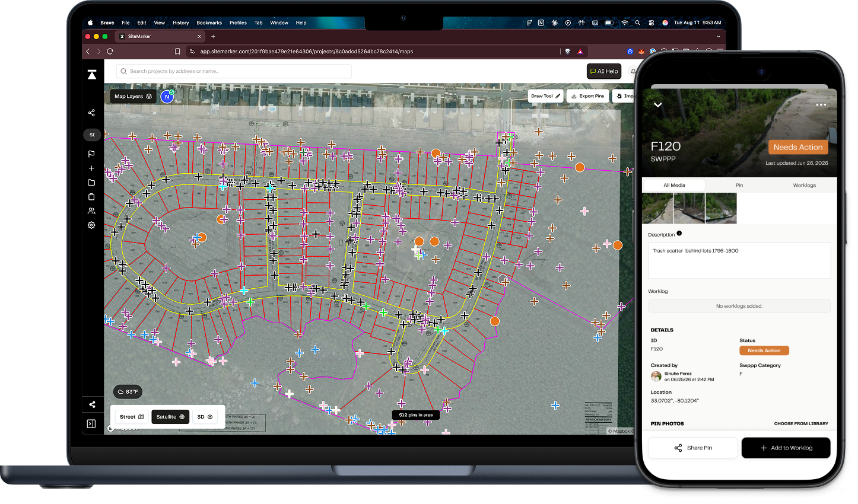Click the Description info icon on phone

(679, 233)
